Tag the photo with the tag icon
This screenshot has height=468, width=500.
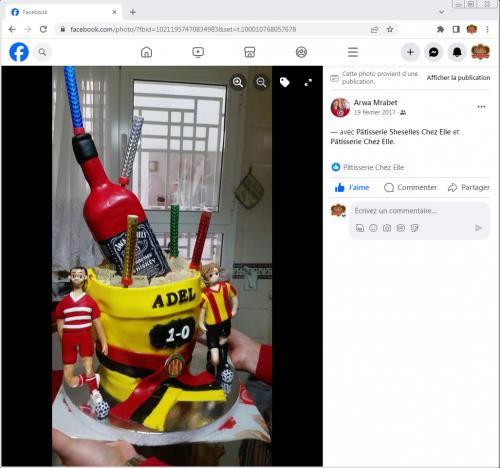coord(285,82)
